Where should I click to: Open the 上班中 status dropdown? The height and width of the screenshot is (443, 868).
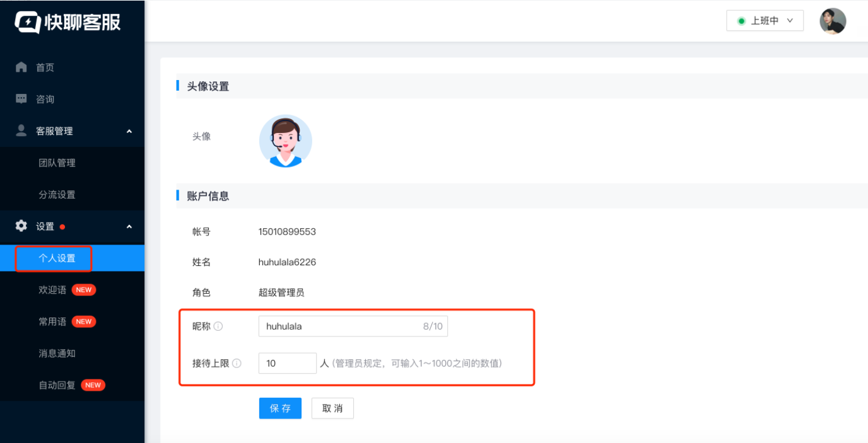(x=765, y=20)
